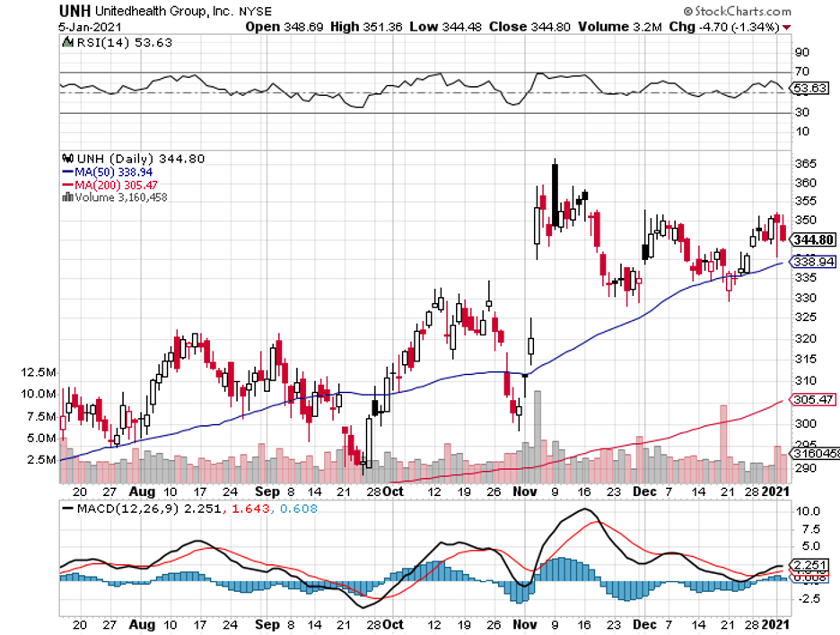Click the High value 351.36

(x=382, y=27)
